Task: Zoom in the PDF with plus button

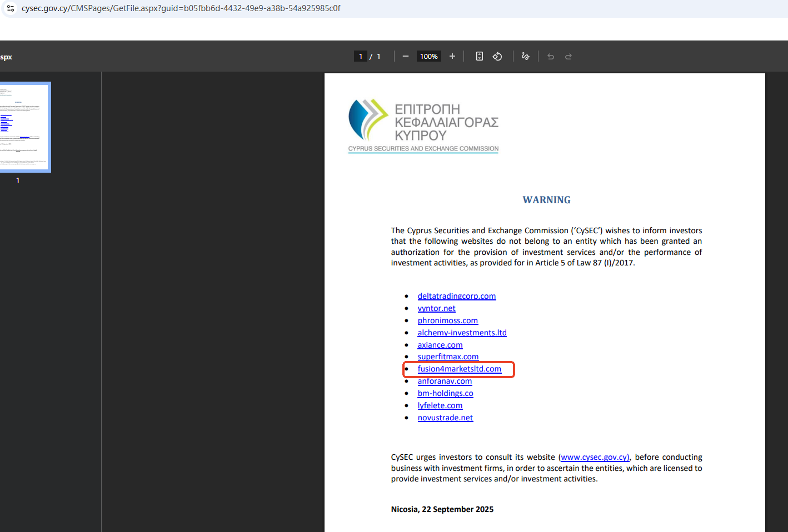Action: pos(452,56)
